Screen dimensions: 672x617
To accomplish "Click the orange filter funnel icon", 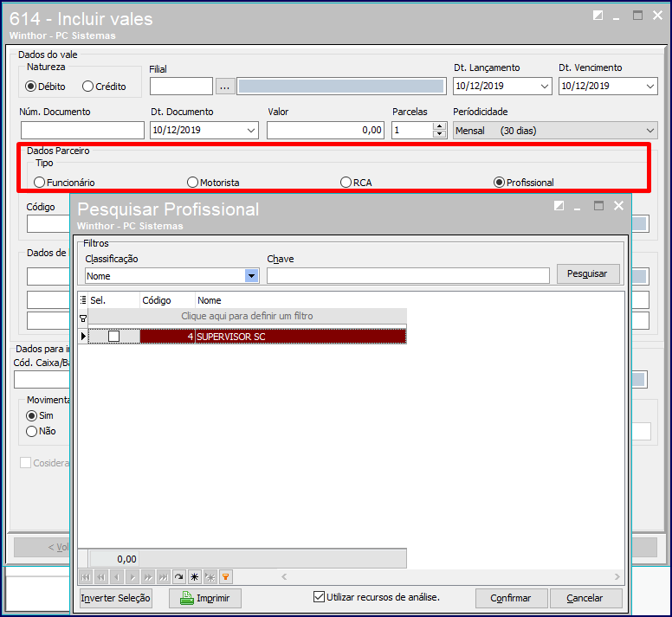I will [226, 577].
